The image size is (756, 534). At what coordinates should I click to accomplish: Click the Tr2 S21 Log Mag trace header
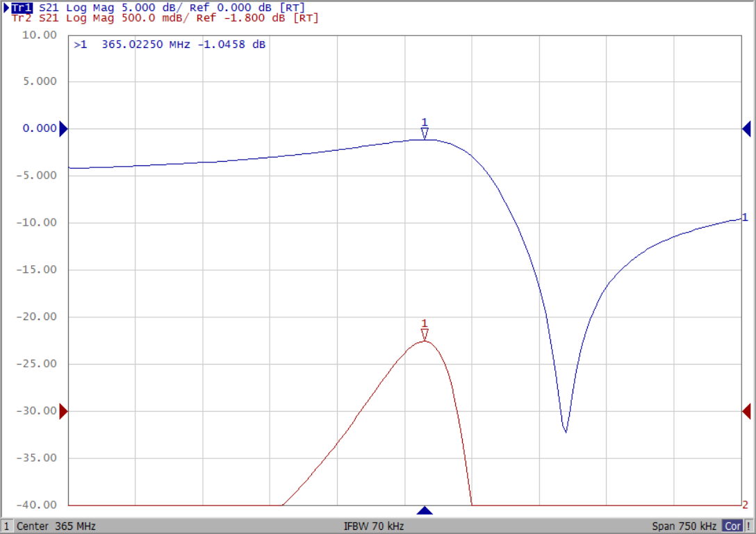tap(165, 18)
